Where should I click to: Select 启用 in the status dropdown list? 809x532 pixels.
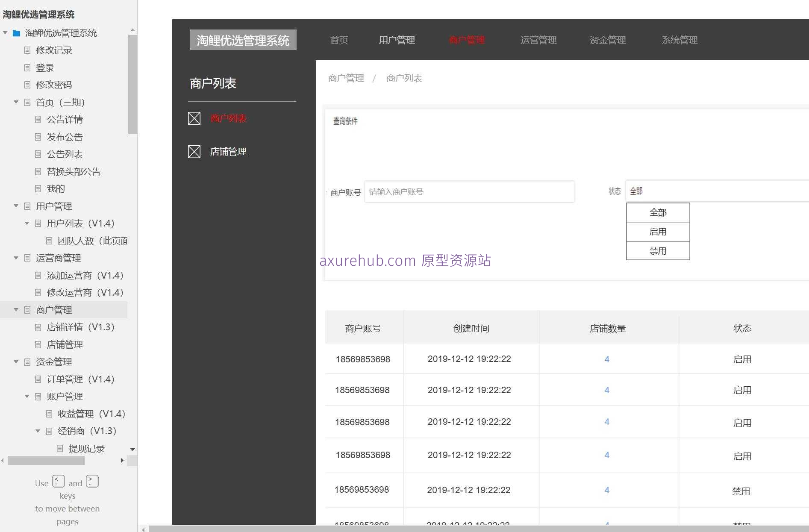[x=658, y=232]
